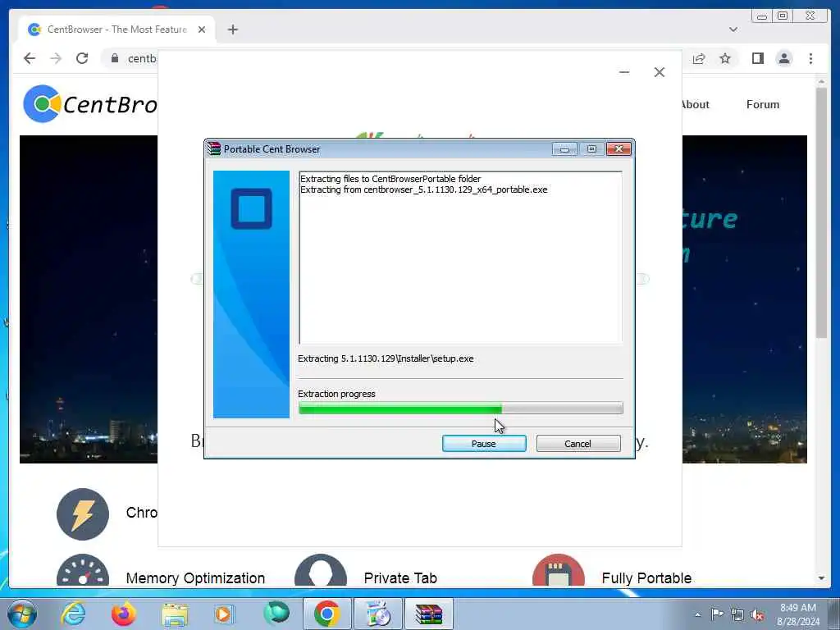The image size is (840, 630).
Task: Open File Explorer from taskbar
Action: pos(175,614)
